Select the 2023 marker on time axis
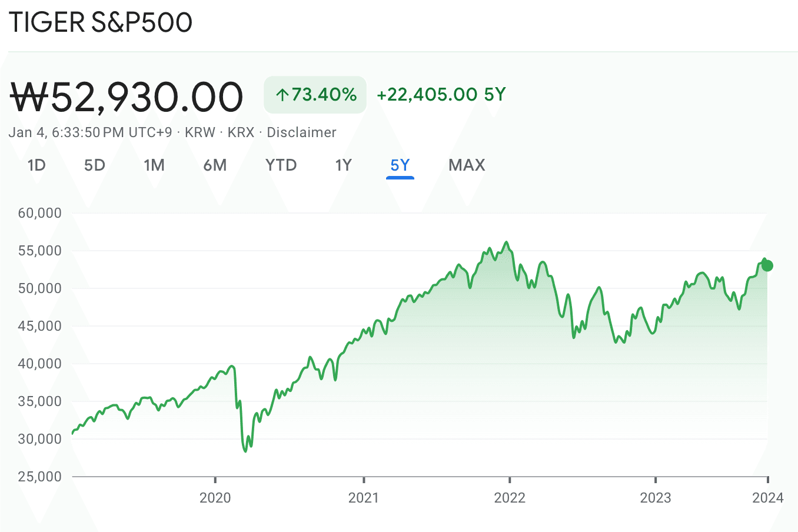This screenshot has height=532, width=798. coord(656,498)
